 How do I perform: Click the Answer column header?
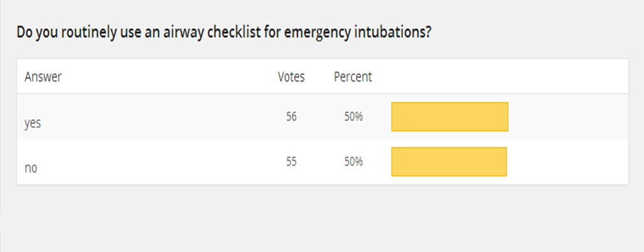pyautogui.click(x=43, y=77)
